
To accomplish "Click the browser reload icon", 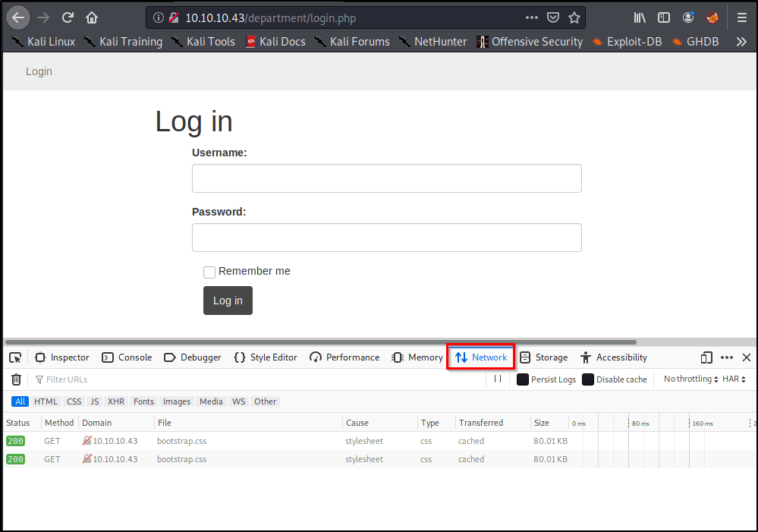I will pyautogui.click(x=68, y=17).
